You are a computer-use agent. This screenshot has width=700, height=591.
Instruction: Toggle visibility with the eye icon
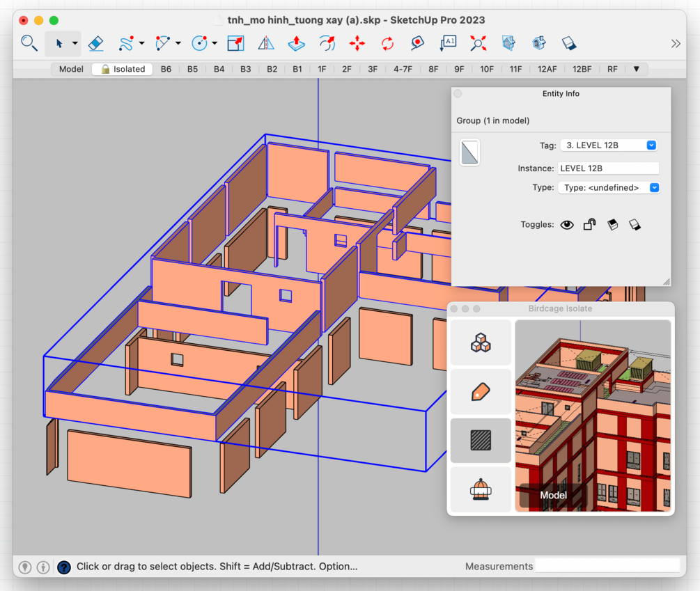click(x=567, y=225)
